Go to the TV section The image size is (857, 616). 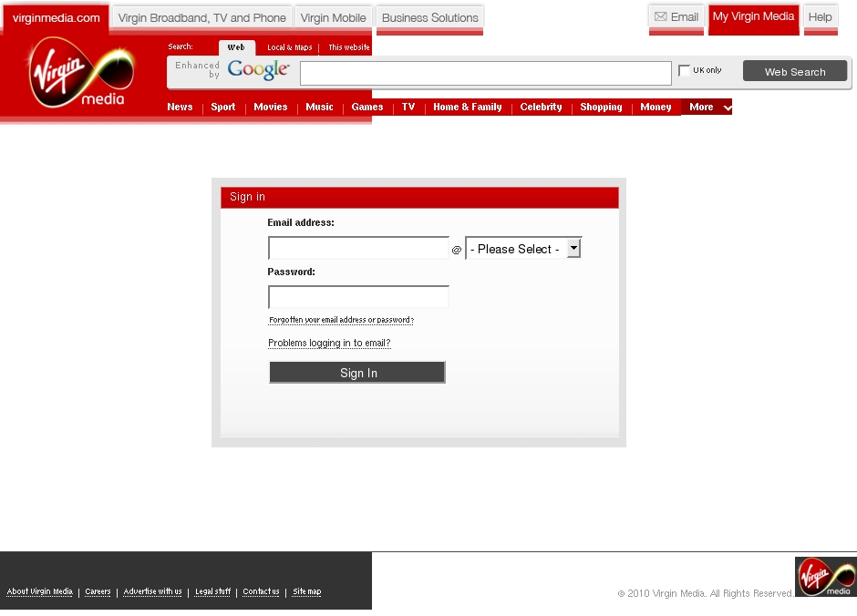pos(408,107)
